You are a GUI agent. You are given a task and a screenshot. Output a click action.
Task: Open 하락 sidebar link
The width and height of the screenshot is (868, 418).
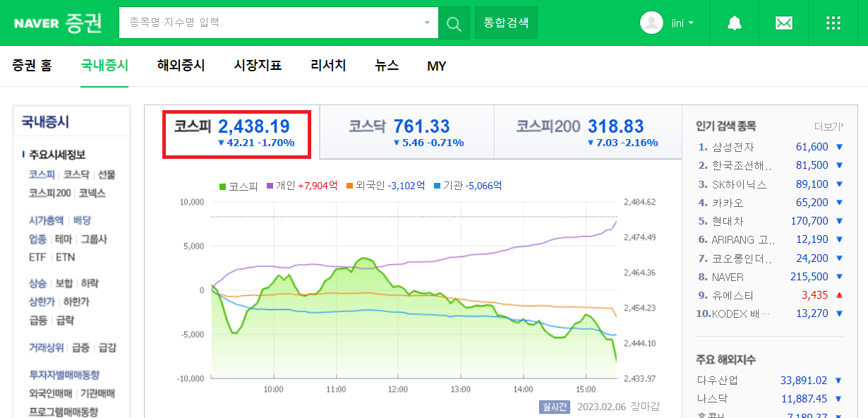pyautogui.click(x=90, y=283)
